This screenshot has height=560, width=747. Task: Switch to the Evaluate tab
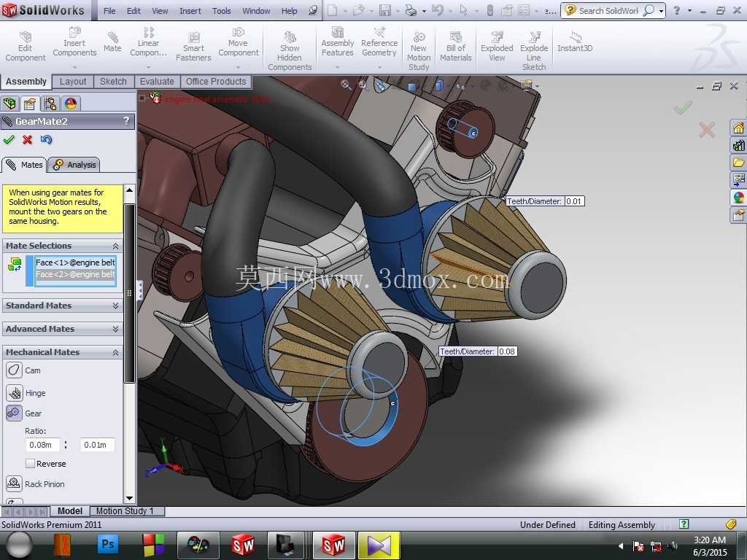point(157,82)
